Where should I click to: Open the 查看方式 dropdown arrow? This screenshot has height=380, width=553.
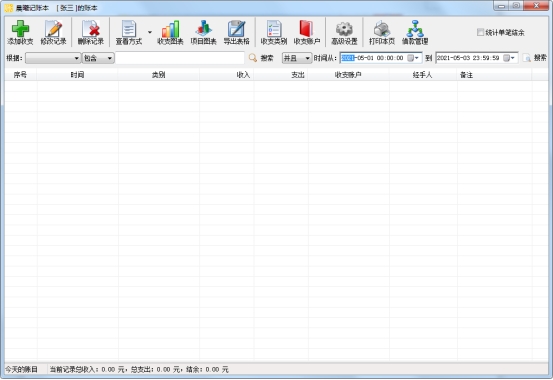[x=150, y=32]
